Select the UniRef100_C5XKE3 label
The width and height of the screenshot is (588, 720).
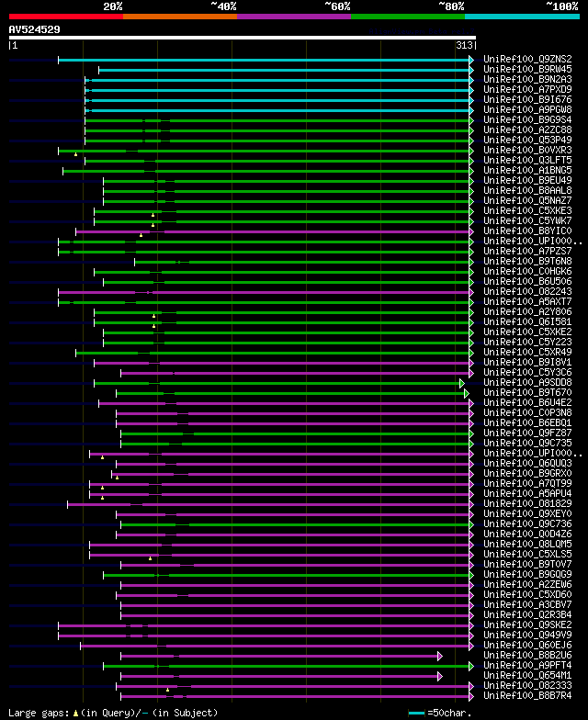pyautogui.click(x=527, y=211)
